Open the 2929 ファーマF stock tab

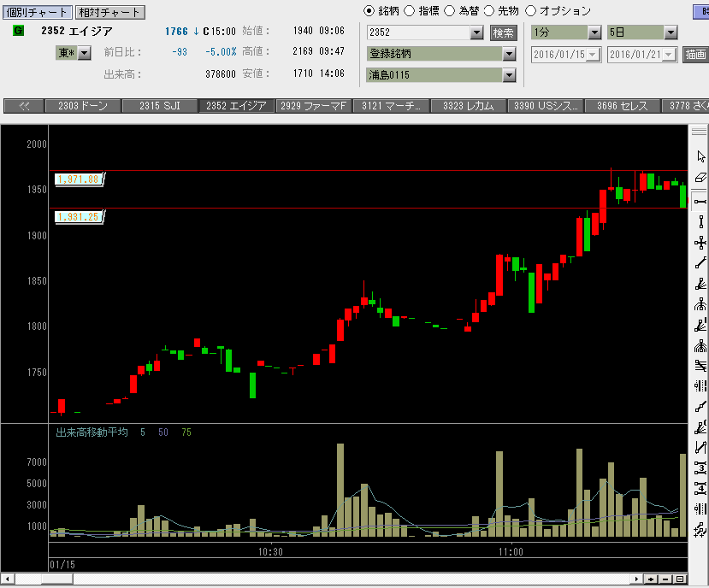coord(313,106)
